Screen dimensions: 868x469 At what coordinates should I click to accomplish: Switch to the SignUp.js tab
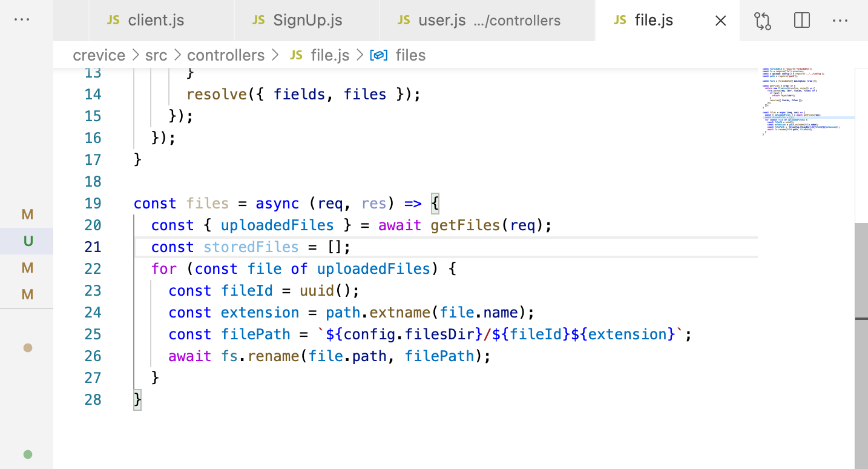[307, 21]
